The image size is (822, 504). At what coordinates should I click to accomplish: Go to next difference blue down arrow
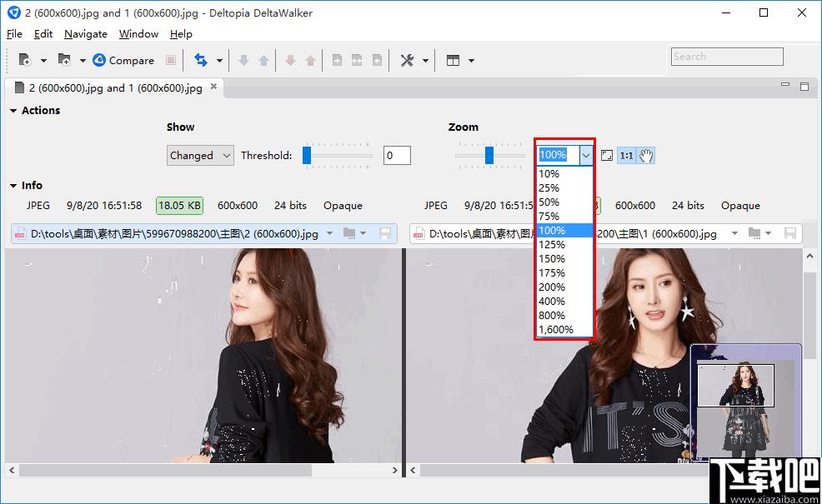(243, 60)
